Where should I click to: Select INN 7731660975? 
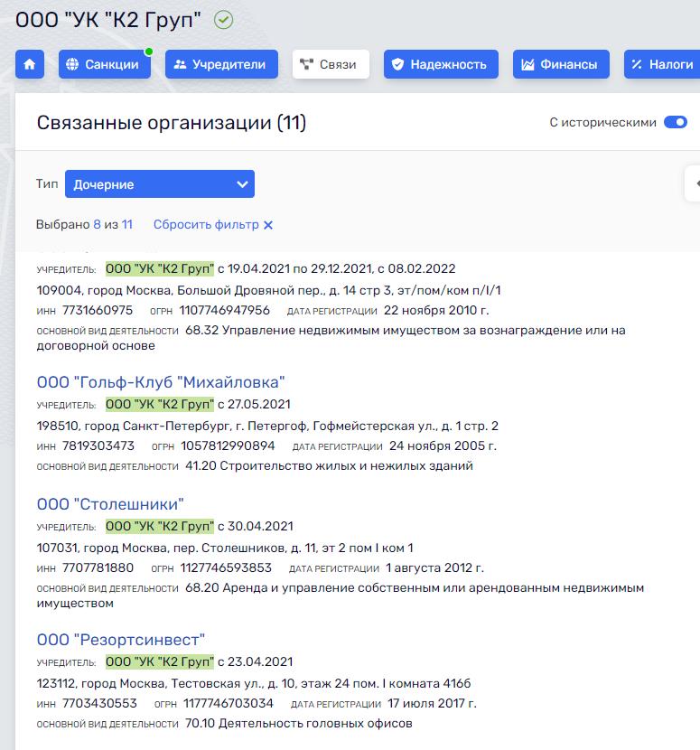pos(98,311)
